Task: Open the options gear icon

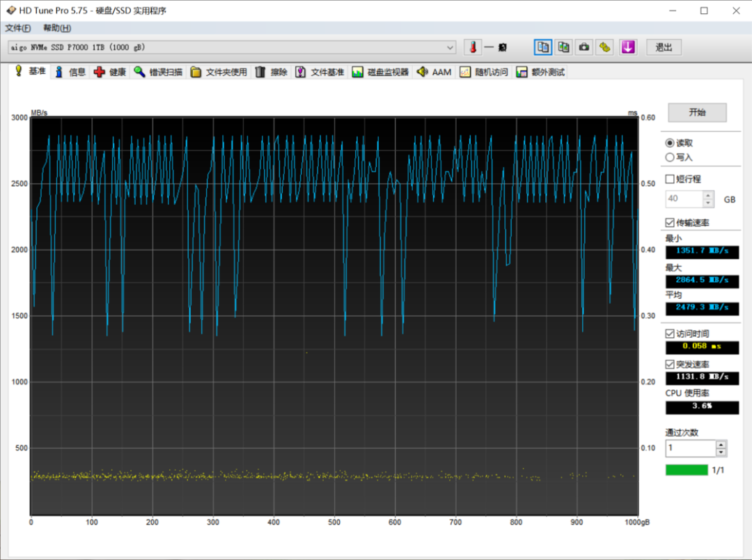Action: point(605,47)
